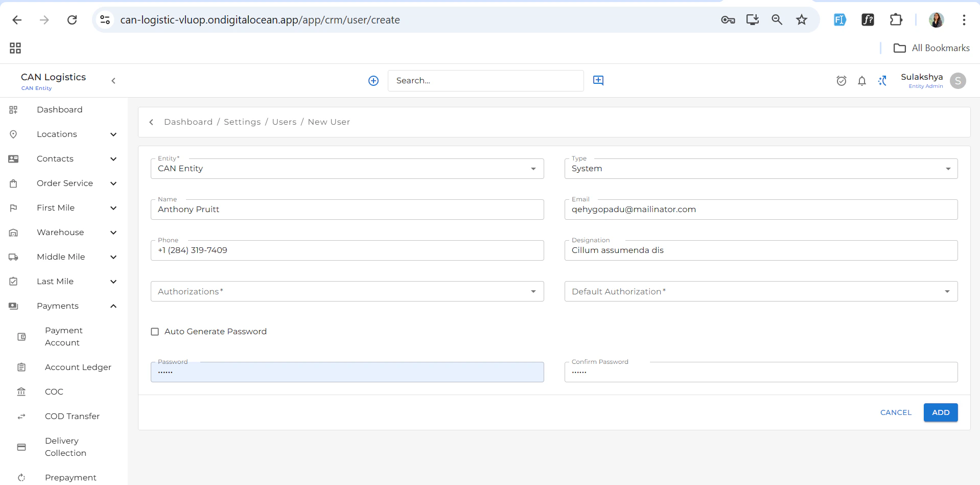The height and width of the screenshot is (485, 980).
Task: Click the Confirm Password field
Action: point(761,372)
